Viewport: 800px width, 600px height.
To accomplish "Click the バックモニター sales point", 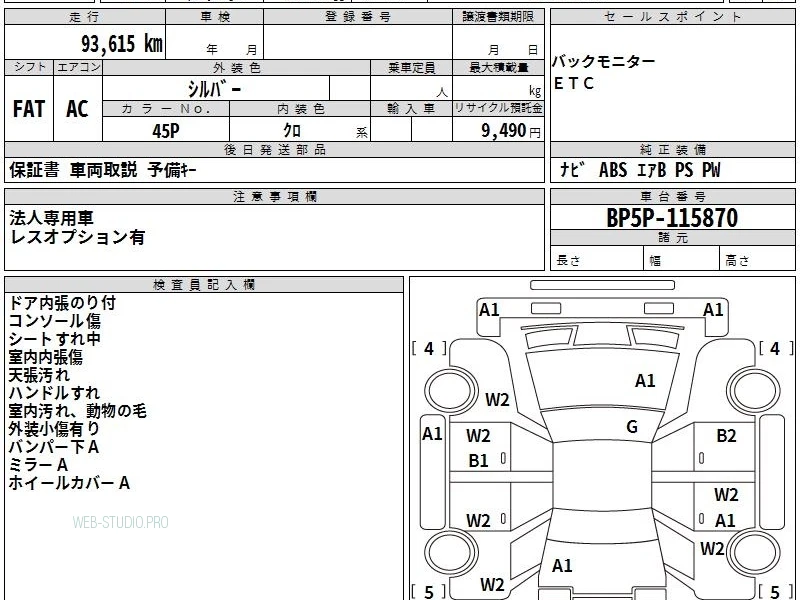I will tap(604, 61).
